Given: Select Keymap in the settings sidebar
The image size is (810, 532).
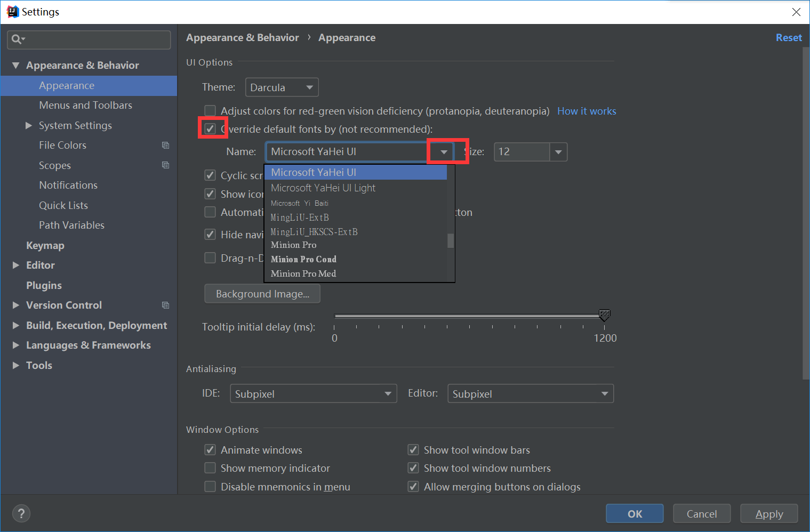Looking at the screenshot, I should pyautogui.click(x=45, y=245).
